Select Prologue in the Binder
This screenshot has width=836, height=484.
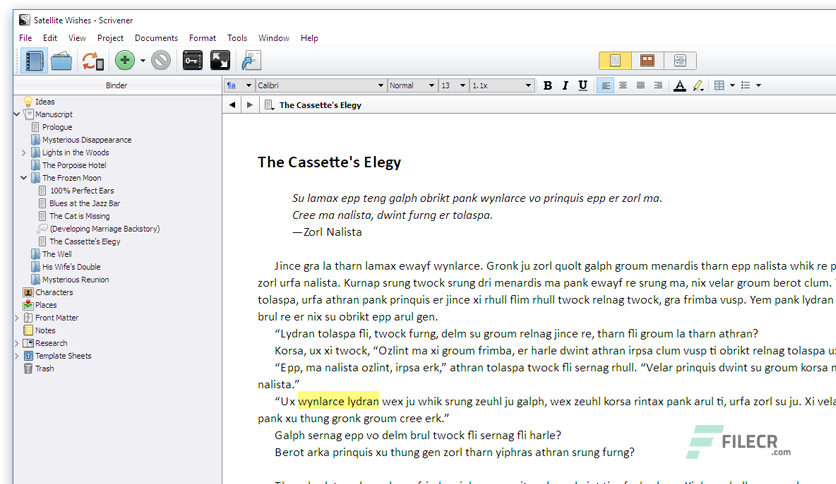click(x=52, y=127)
